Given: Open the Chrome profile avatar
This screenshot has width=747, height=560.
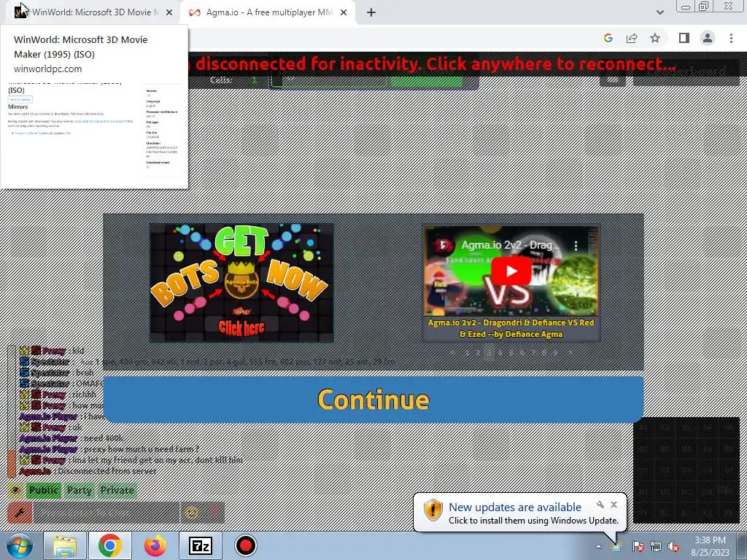Looking at the screenshot, I should (708, 38).
